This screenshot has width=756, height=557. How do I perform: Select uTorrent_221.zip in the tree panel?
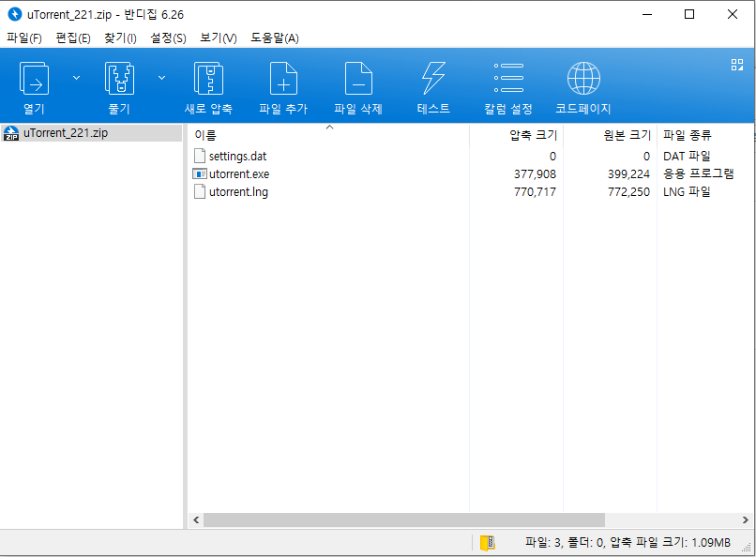[x=92, y=133]
